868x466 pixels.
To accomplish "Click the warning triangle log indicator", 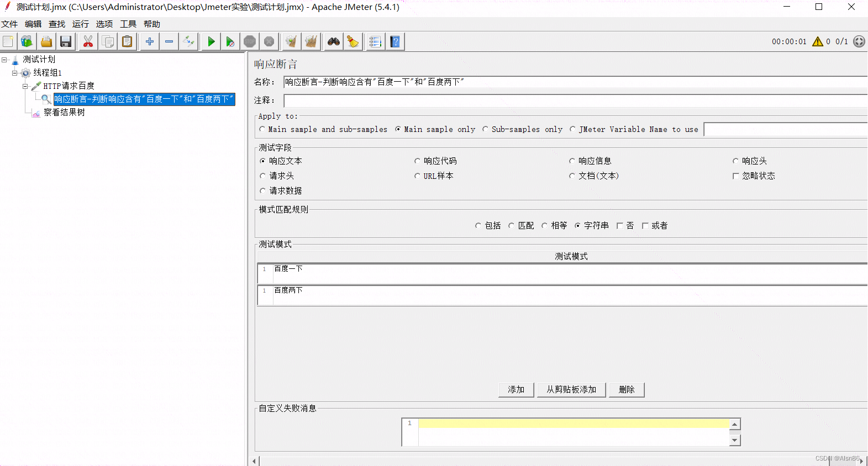I will tap(818, 41).
